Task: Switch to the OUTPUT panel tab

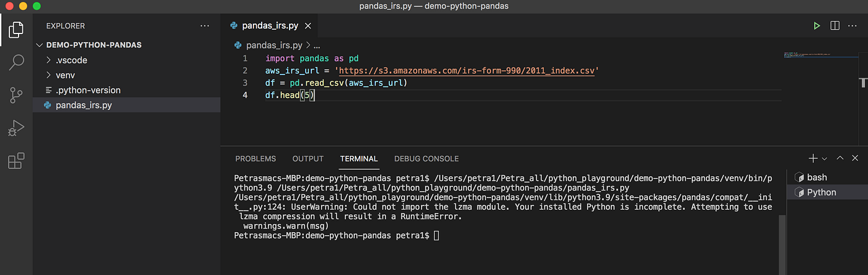Action: (x=308, y=159)
